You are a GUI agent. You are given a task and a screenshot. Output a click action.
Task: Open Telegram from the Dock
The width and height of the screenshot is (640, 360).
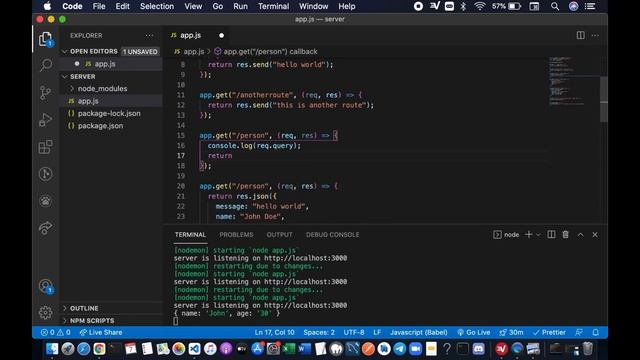click(400, 349)
